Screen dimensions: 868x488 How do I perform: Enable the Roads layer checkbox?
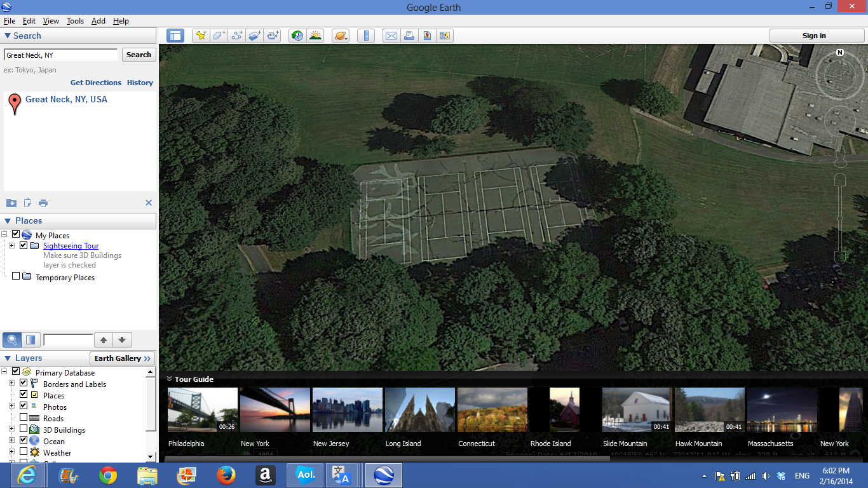click(24, 418)
